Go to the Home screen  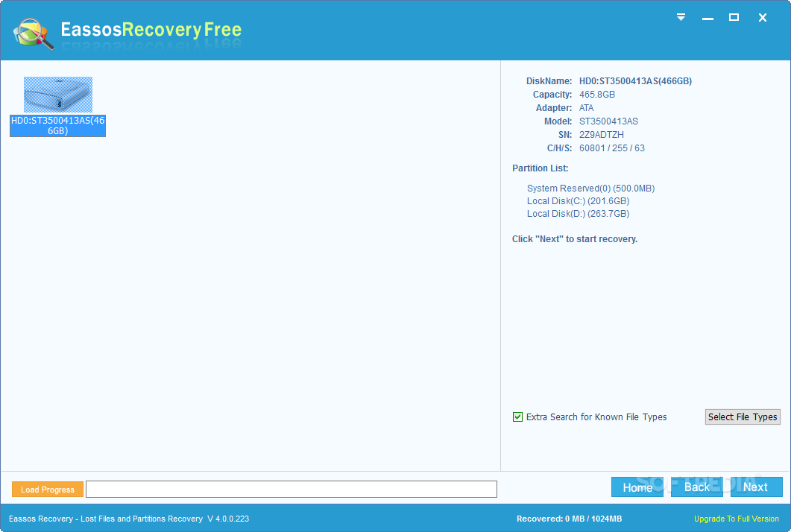[637, 487]
